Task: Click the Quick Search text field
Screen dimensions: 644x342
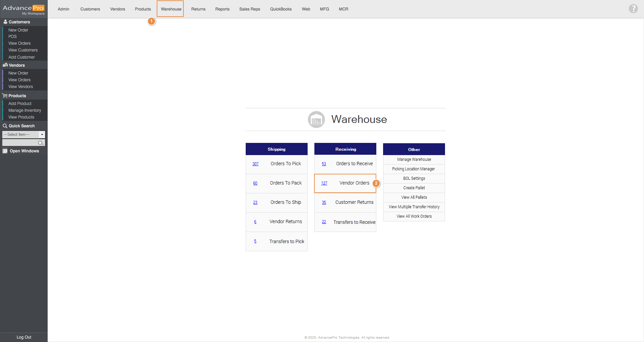Action: pos(20,143)
